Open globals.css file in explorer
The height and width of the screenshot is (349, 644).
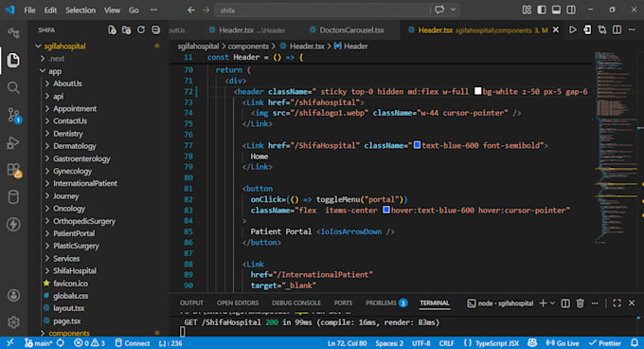[x=70, y=296]
